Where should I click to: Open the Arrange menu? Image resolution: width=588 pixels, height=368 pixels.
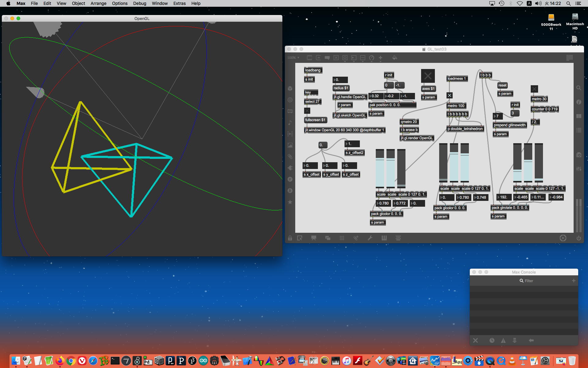pyautogui.click(x=98, y=3)
